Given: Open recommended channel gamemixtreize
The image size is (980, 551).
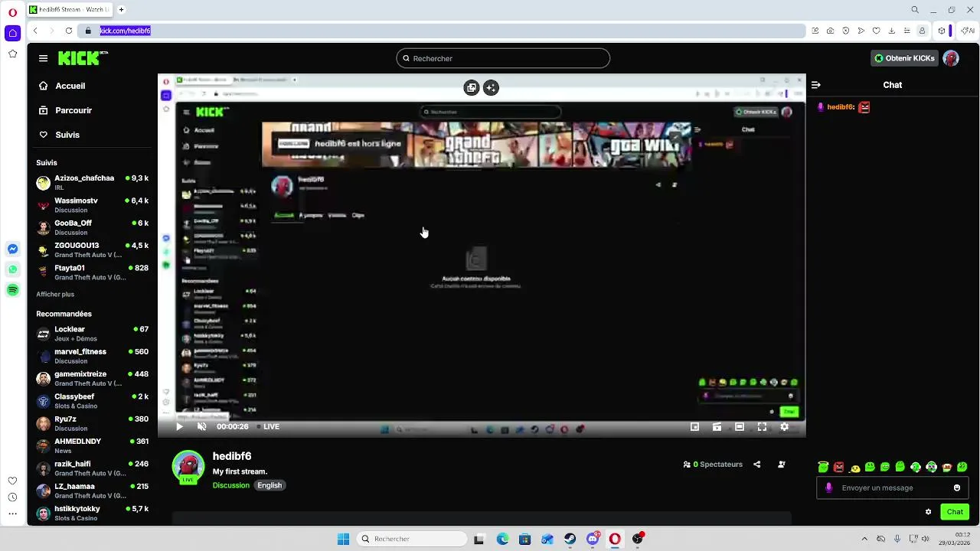Looking at the screenshot, I should (92, 378).
